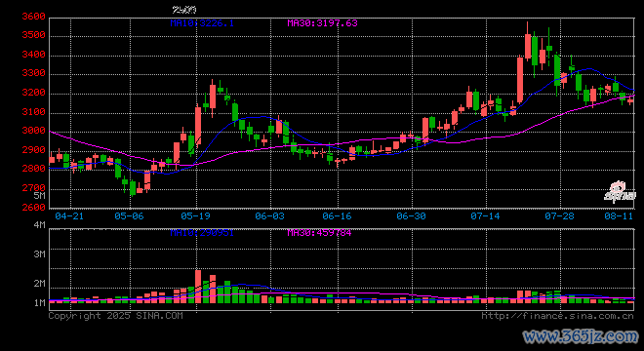Click the volume MA10:290951 label
The height and width of the screenshot is (351, 644).
[202, 233]
